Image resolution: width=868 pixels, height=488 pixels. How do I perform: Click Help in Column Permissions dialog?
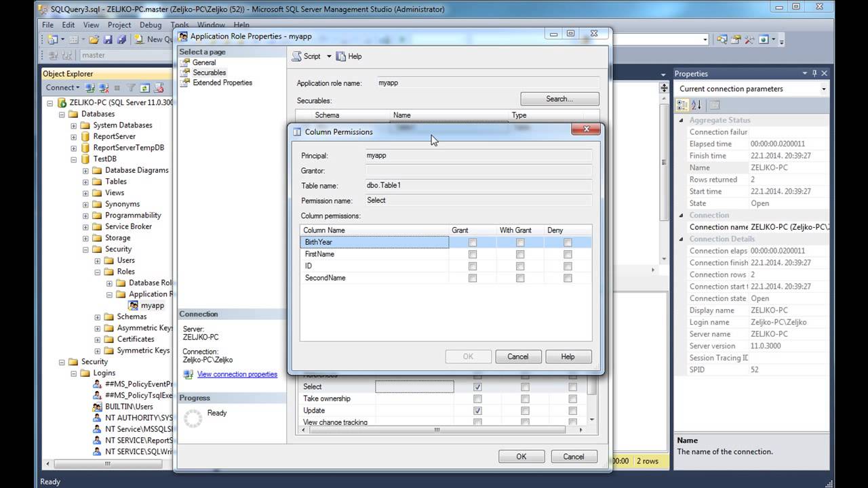tap(568, 357)
